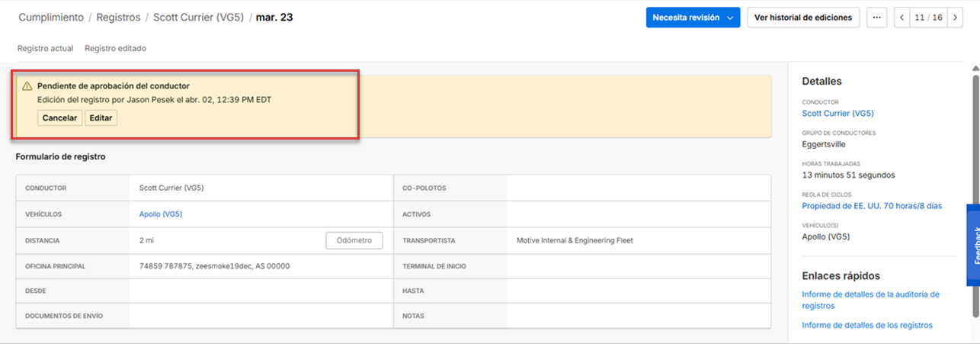This screenshot has width=980, height=344.
Task: Select '13 minutos 51 segundos' value
Action: click(x=849, y=175)
